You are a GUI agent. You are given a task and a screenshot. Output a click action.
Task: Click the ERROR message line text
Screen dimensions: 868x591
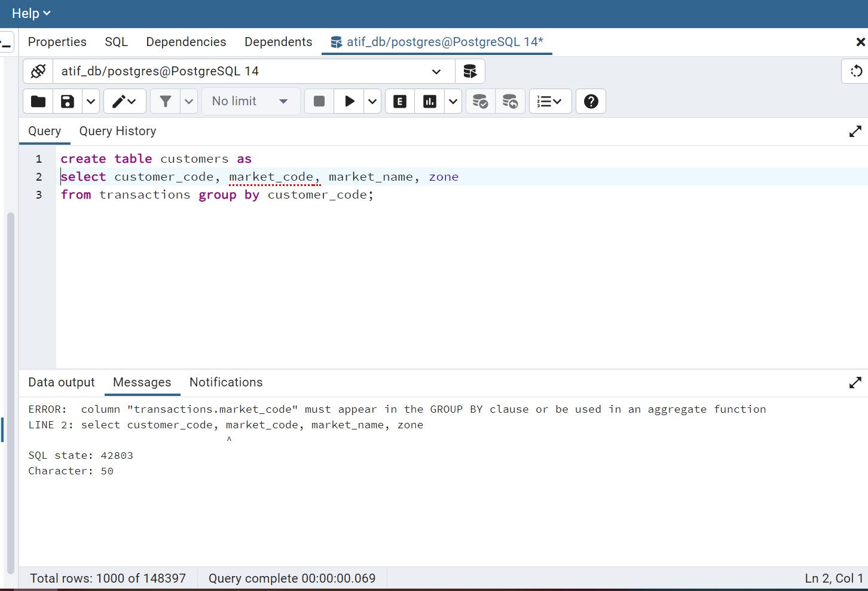click(397, 409)
